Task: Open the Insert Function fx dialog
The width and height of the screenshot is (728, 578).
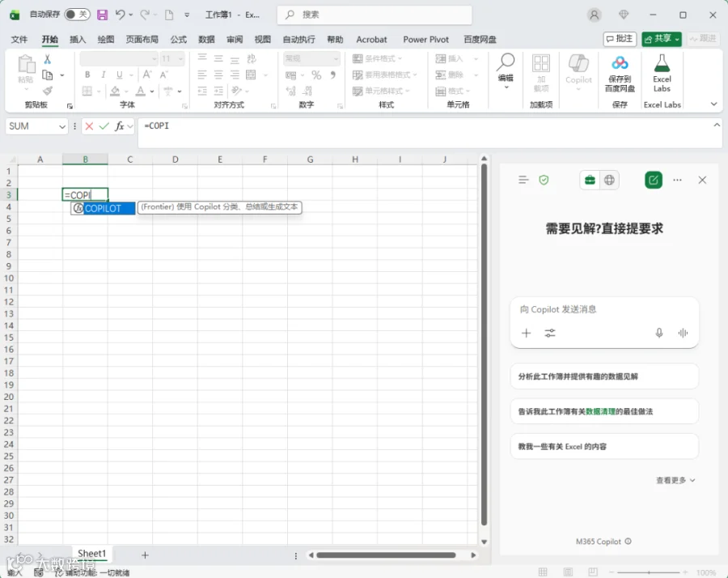Action: click(x=120, y=126)
